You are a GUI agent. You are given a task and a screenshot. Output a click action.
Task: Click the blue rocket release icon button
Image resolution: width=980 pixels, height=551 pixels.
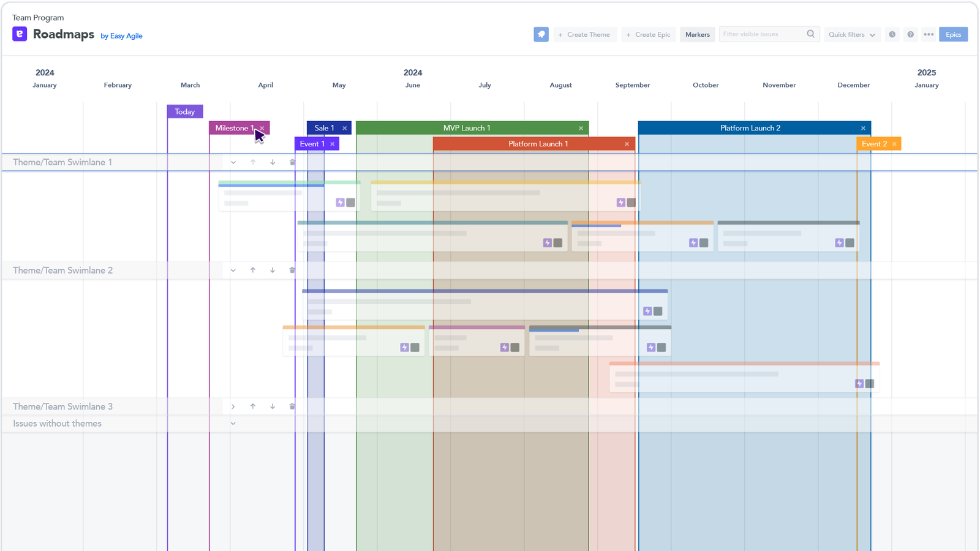[x=541, y=34]
